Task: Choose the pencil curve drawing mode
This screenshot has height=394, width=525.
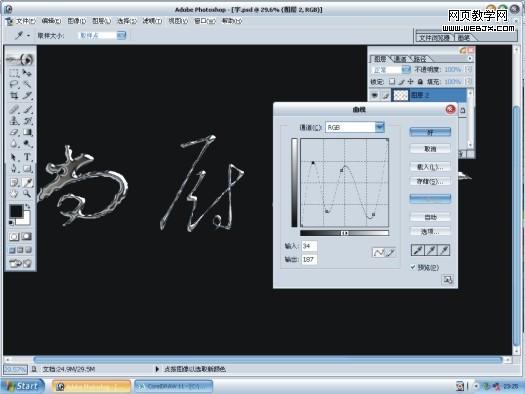Action: [390, 252]
